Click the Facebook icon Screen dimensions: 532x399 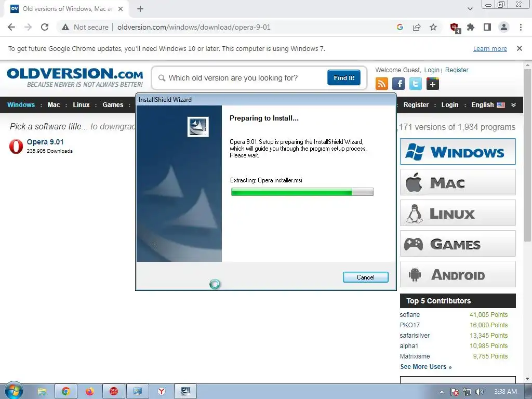pyautogui.click(x=398, y=84)
